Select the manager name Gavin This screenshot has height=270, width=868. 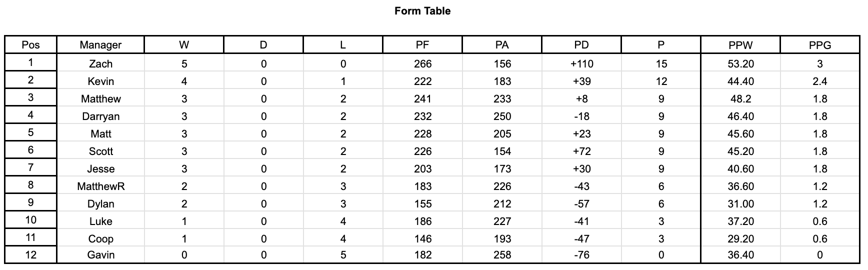point(100,255)
